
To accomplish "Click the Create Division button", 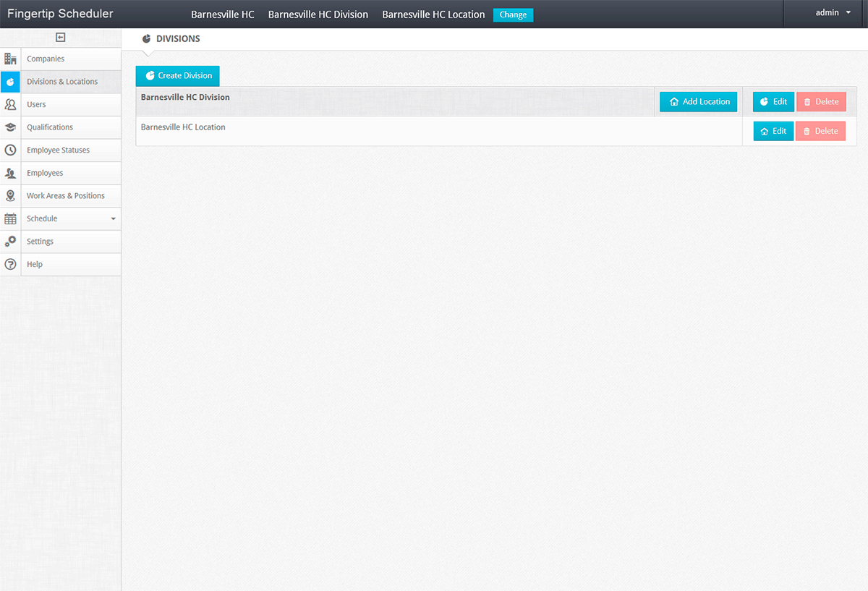I will coord(177,75).
